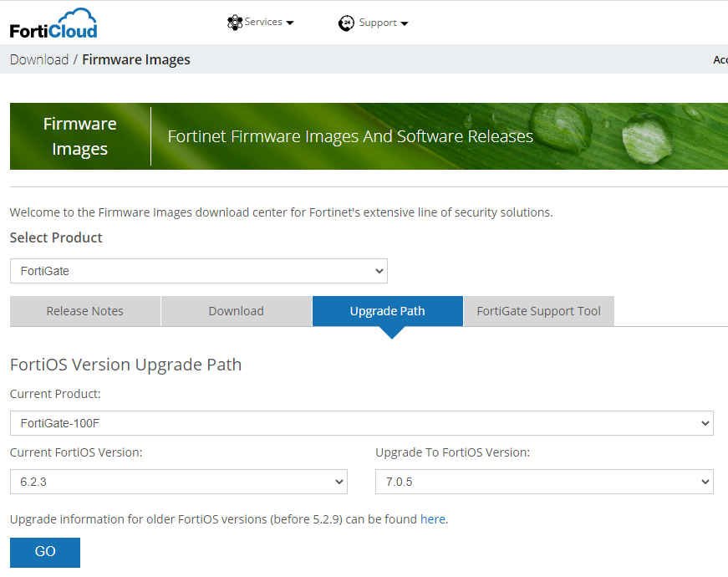Open Upgrade To FortiOS Version 7.0.5 dropdown
Image resolution: width=728 pixels, height=577 pixels.
point(544,482)
